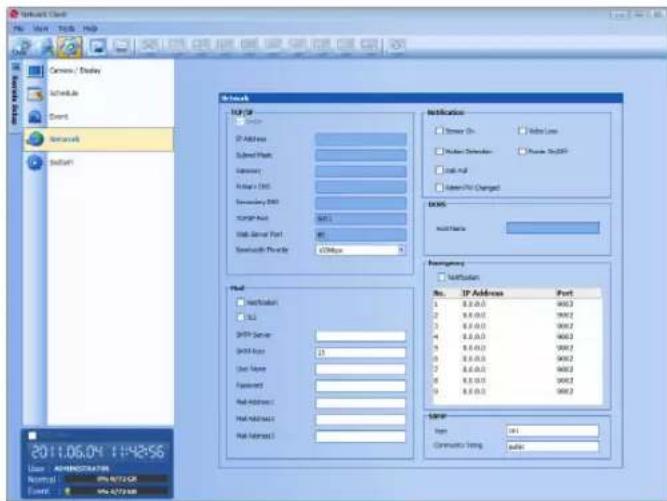Click the SNMP Community String field
The width and height of the screenshot is (667, 501).
[x=552, y=447]
